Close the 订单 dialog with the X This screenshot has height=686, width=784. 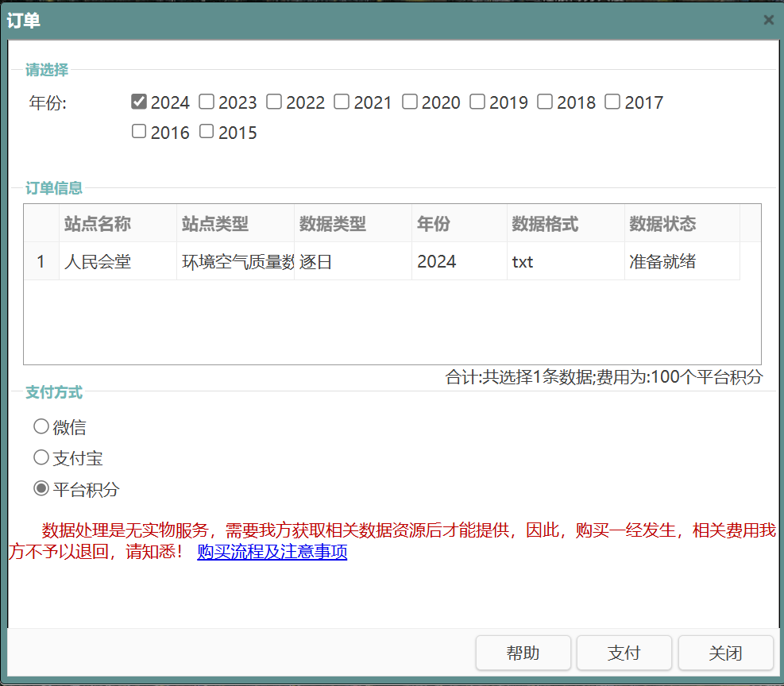[x=768, y=21]
